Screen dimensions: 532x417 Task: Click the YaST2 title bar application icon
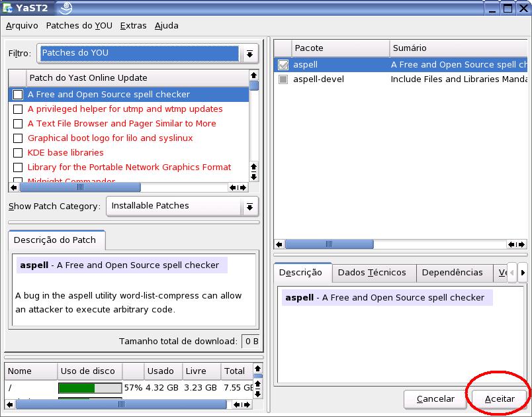[x=7, y=8]
